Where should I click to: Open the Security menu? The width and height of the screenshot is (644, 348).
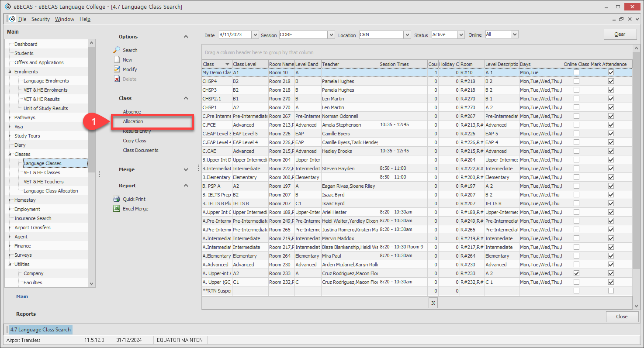[41, 19]
